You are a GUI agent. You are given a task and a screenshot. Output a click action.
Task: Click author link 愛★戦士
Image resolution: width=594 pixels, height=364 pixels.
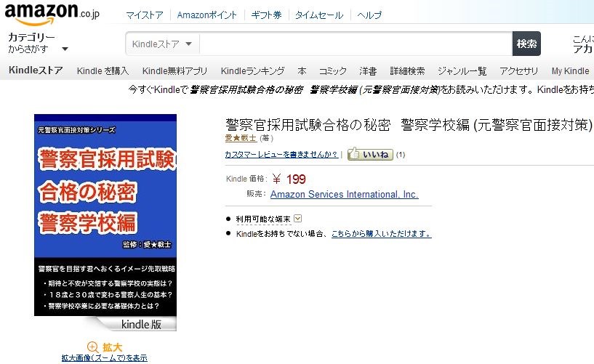point(241,138)
